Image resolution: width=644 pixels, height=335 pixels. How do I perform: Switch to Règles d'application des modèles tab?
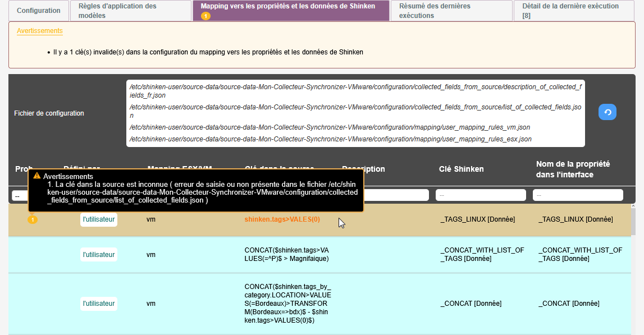pos(130,11)
